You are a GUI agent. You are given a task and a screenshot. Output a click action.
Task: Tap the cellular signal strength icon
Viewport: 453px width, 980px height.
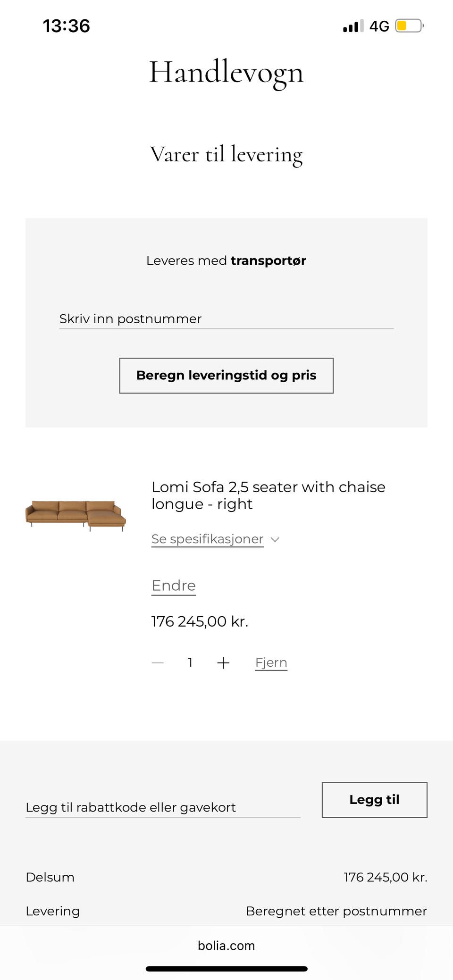[x=353, y=26]
